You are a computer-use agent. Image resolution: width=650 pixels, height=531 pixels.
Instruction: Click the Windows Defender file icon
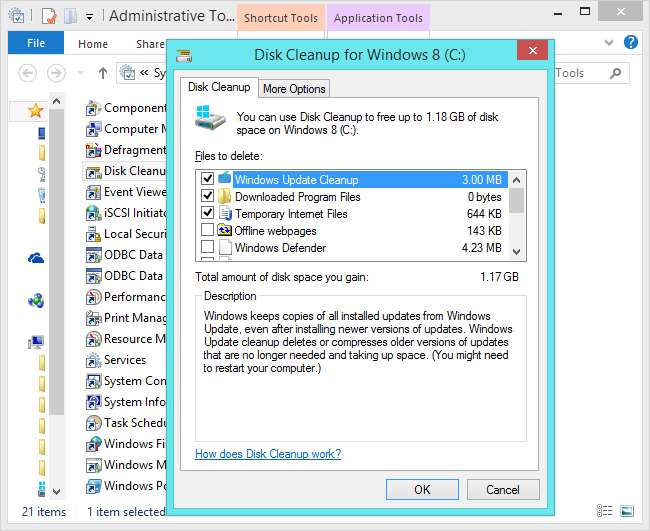click(x=225, y=247)
